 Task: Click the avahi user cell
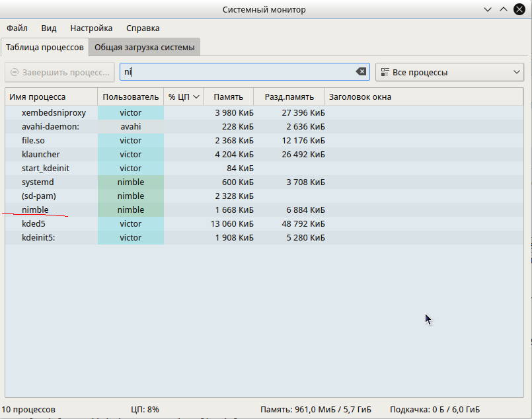pos(131,126)
